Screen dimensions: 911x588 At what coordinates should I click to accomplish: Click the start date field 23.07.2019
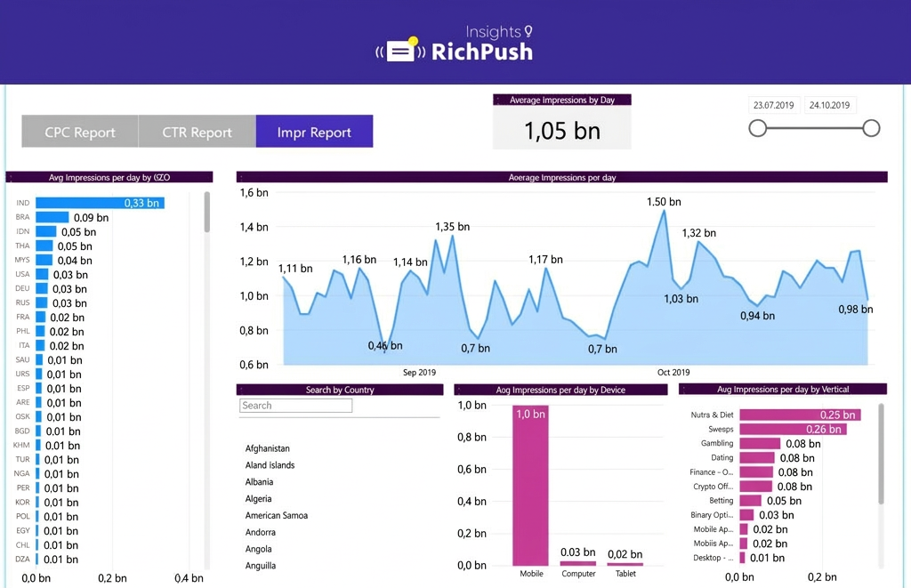(773, 105)
